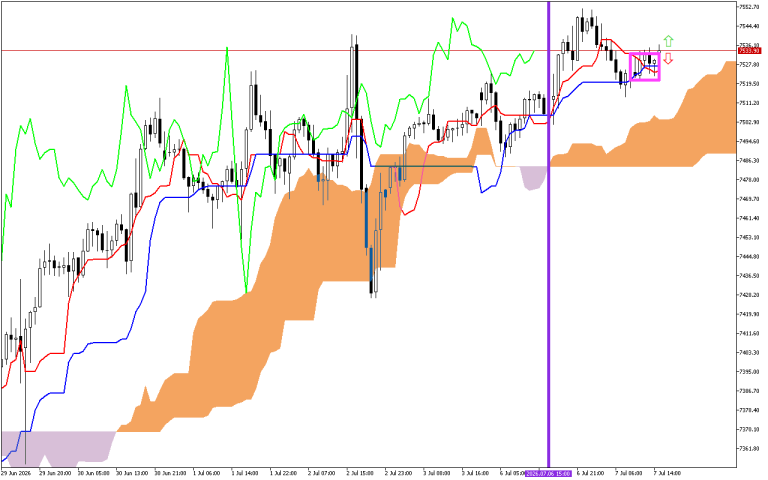Click the 7403.30 price axis label
Image resolution: width=768 pixels, height=480 pixels.
749,353
